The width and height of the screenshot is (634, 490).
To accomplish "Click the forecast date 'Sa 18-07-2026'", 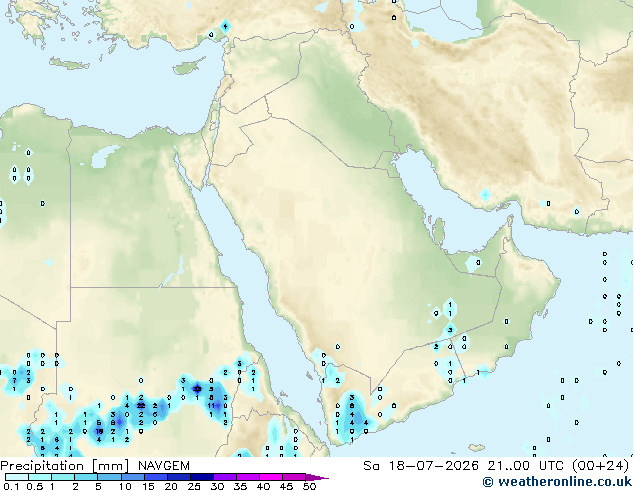I will click(421, 466).
